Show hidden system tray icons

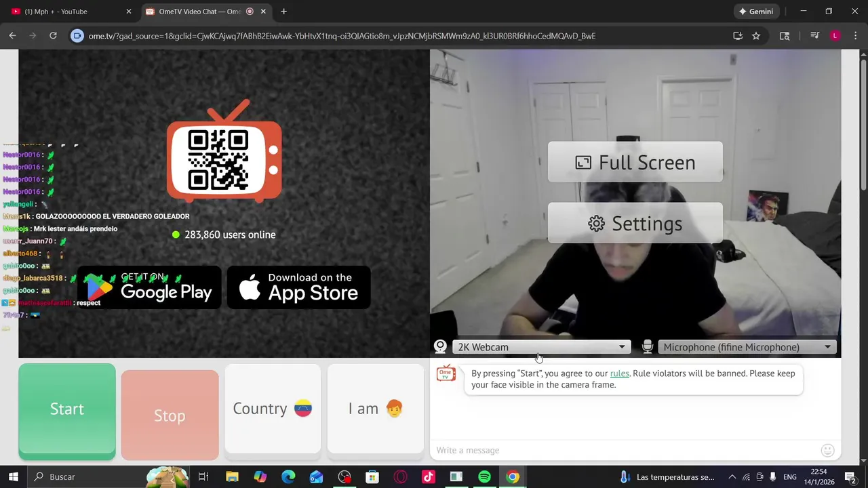(x=732, y=476)
